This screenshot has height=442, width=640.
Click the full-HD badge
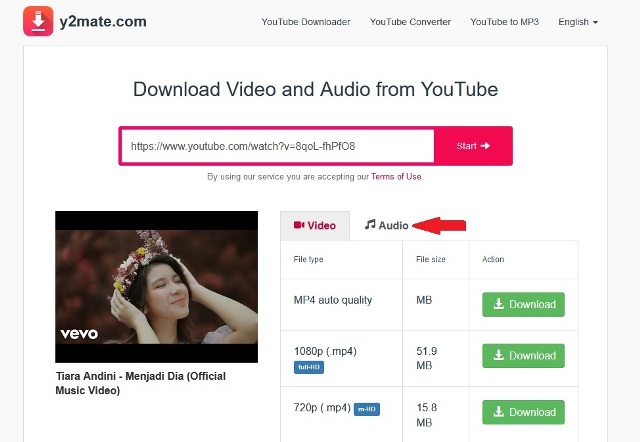point(309,367)
